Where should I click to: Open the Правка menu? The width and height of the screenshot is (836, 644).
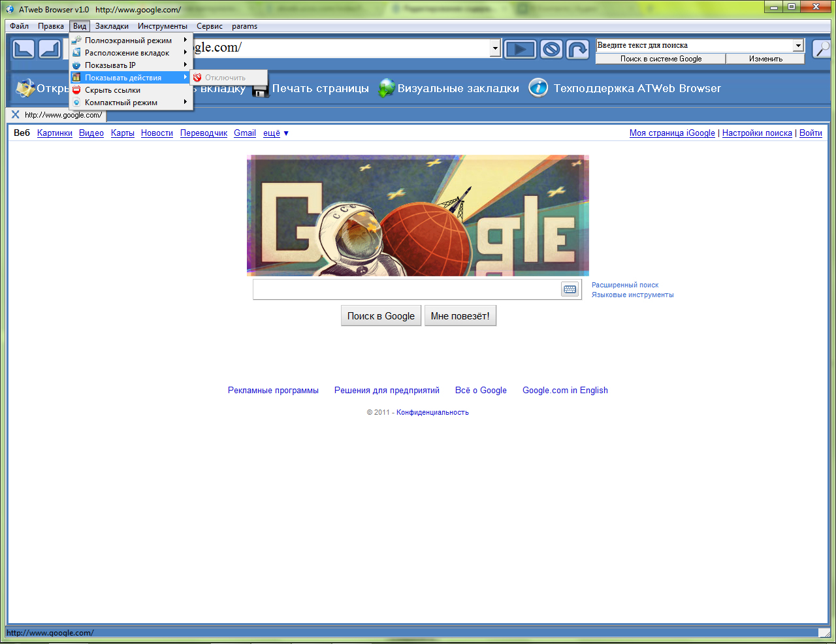pos(51,26)
